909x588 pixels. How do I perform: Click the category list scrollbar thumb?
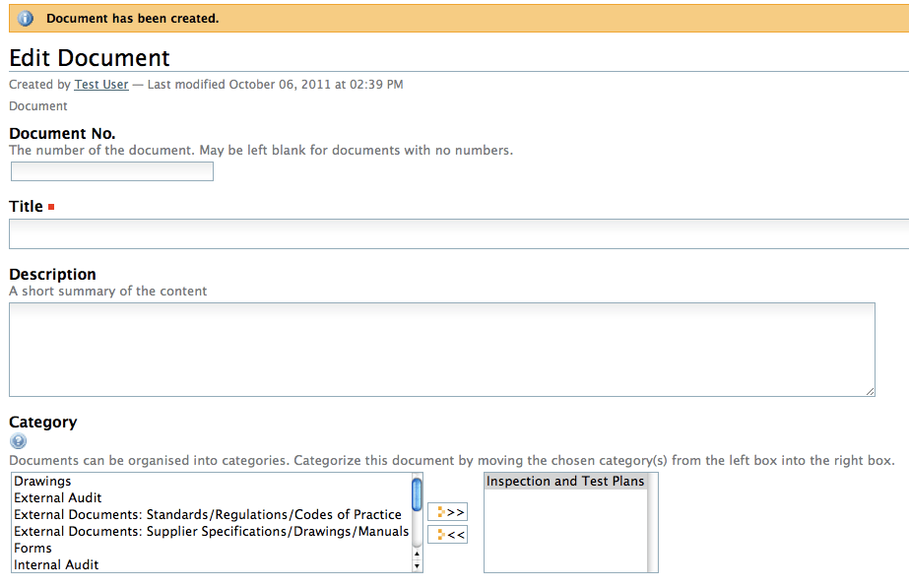pos(417,494)
